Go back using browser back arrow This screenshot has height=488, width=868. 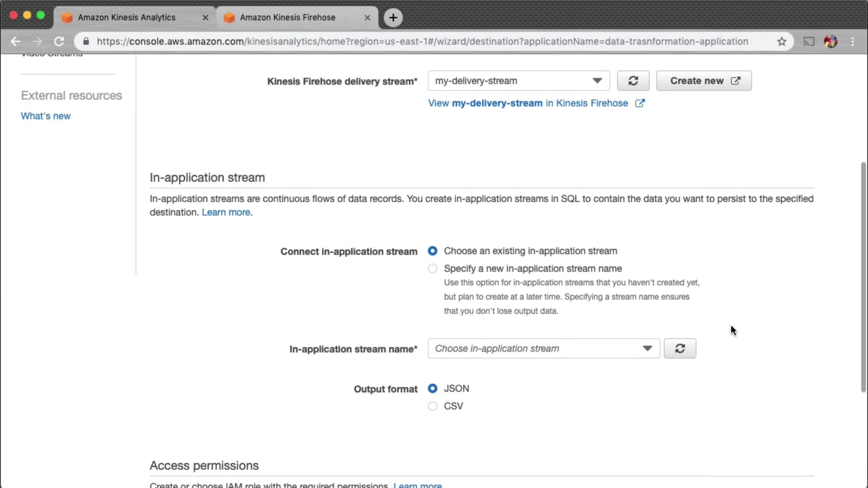point(15,42)
